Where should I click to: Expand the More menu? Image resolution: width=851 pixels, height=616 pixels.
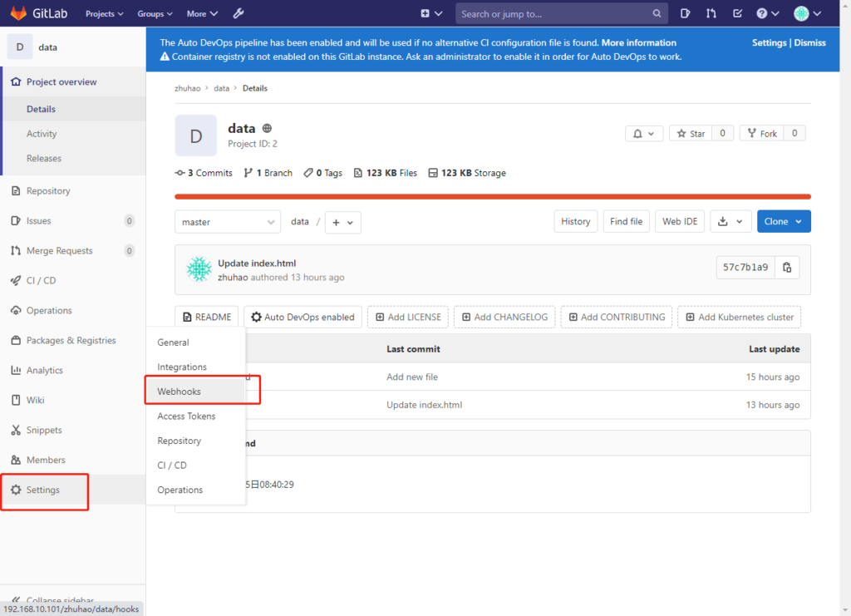pos(202,13)
